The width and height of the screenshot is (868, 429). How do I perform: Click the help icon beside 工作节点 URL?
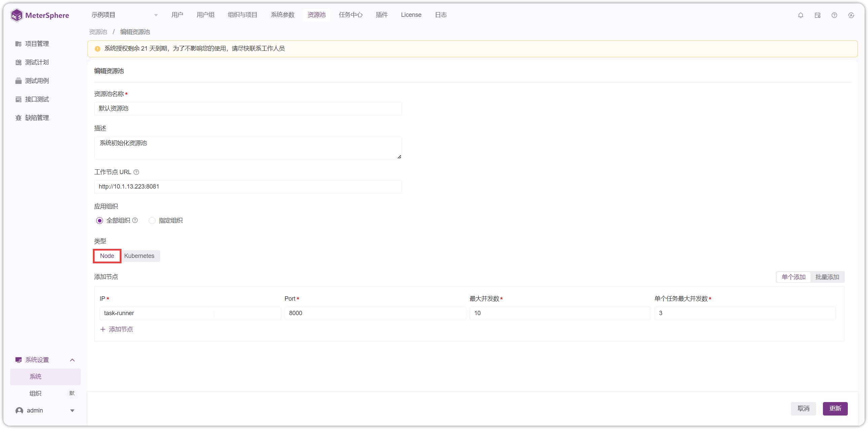(x=136, y=172)
